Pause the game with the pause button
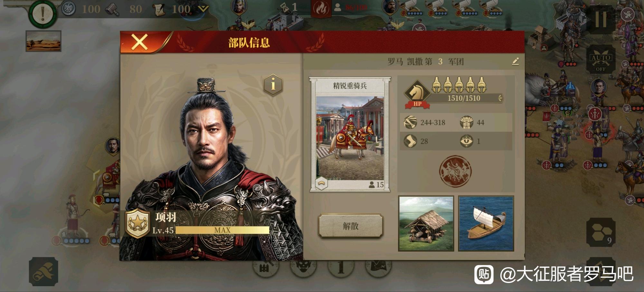This screenshot has height=292, width=644. coord(601,19)
